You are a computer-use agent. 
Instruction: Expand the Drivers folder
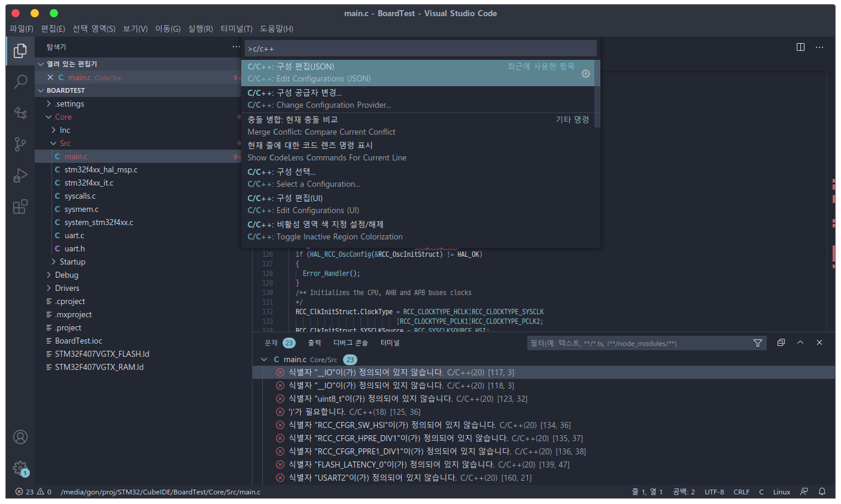(x=49, y=288)
